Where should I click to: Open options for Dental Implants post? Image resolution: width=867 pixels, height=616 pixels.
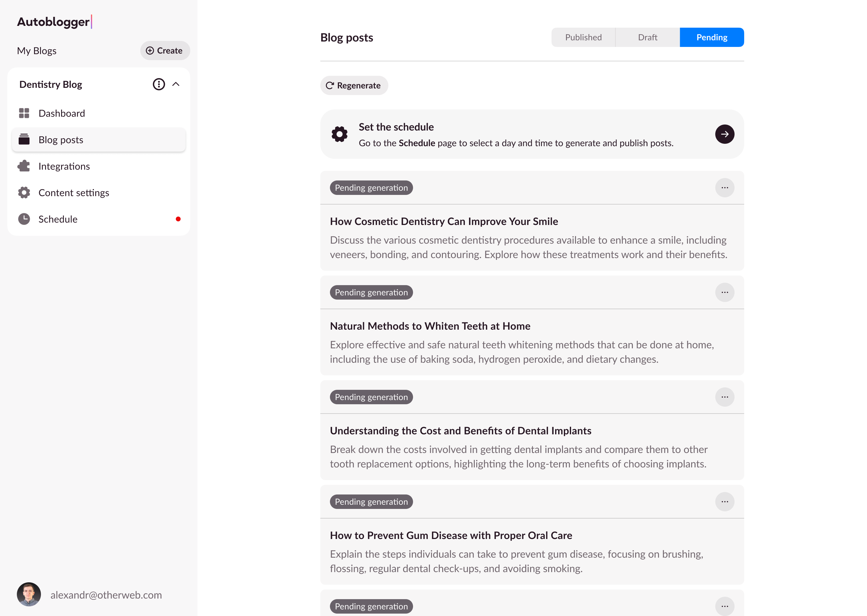pos(724,397)
